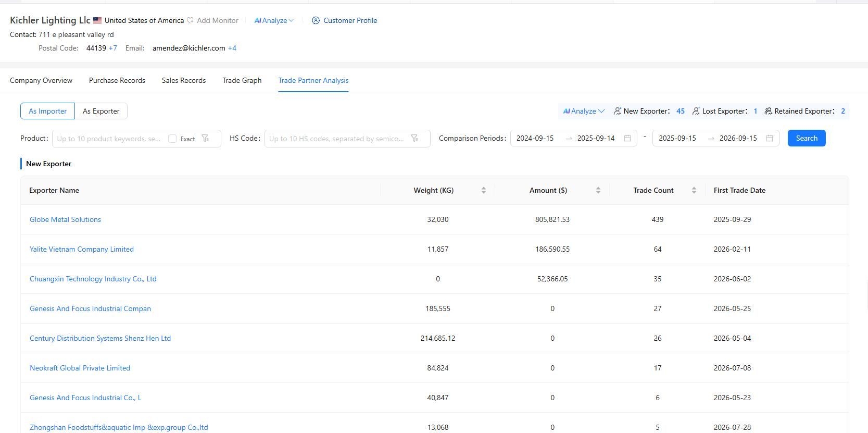Image resolution: width=868 pixels, height=433 pixels.
Task: Click the blue Search button
Action: point(807,138)
